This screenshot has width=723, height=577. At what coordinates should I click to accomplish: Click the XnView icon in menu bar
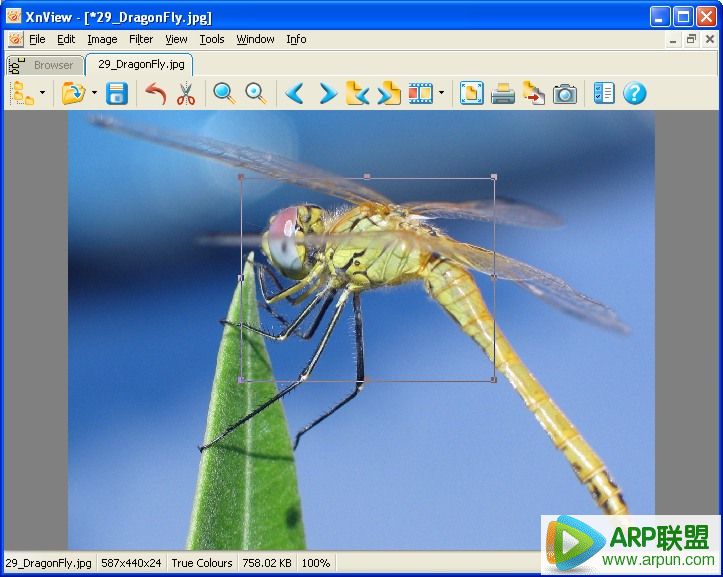tap(15, 40)
